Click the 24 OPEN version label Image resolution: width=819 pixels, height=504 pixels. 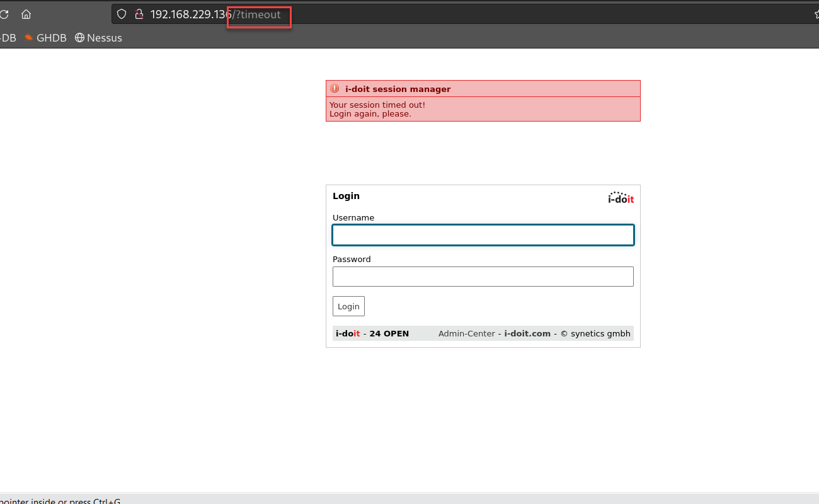pos(389,333)
